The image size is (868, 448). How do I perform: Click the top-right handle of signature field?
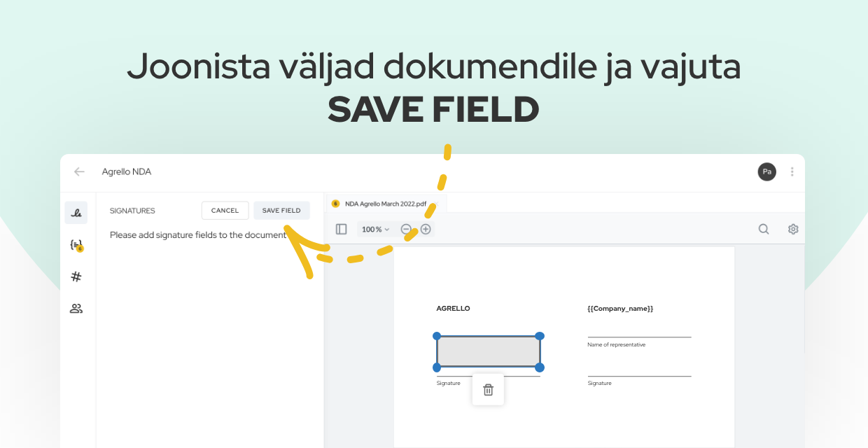540,336
